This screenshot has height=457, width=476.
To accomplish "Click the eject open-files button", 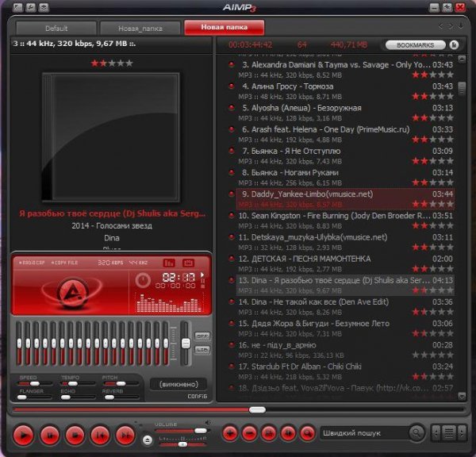I will point(148,440).
